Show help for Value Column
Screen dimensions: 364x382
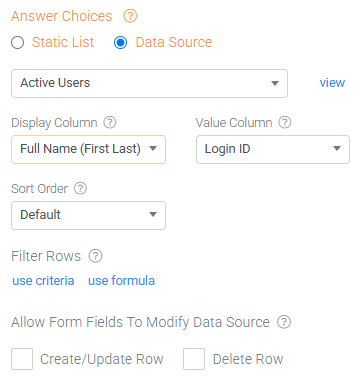coord(285,122)
